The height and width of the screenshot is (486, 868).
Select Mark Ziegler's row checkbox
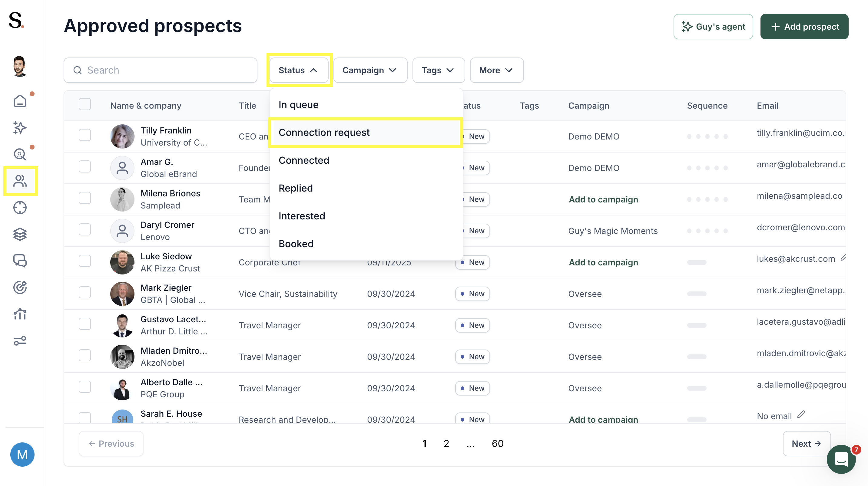(x=85, y=292)
